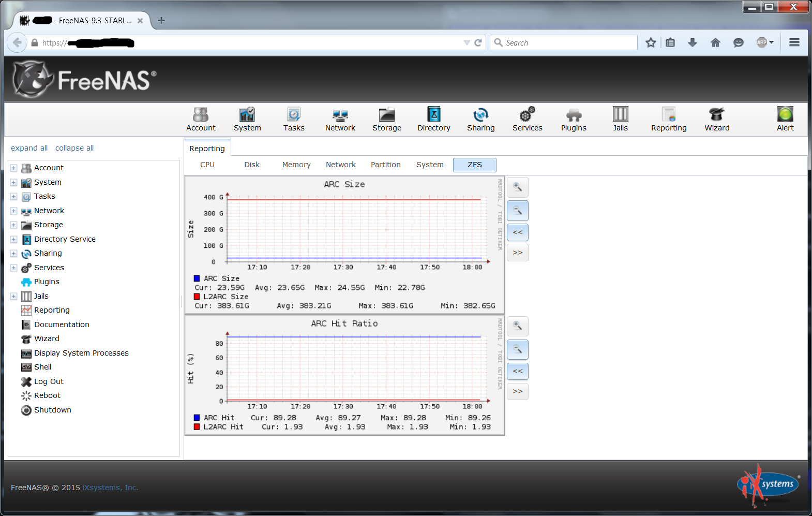Click the Services gear toolbar icon
812x516 pixels.
pos(527,119)
